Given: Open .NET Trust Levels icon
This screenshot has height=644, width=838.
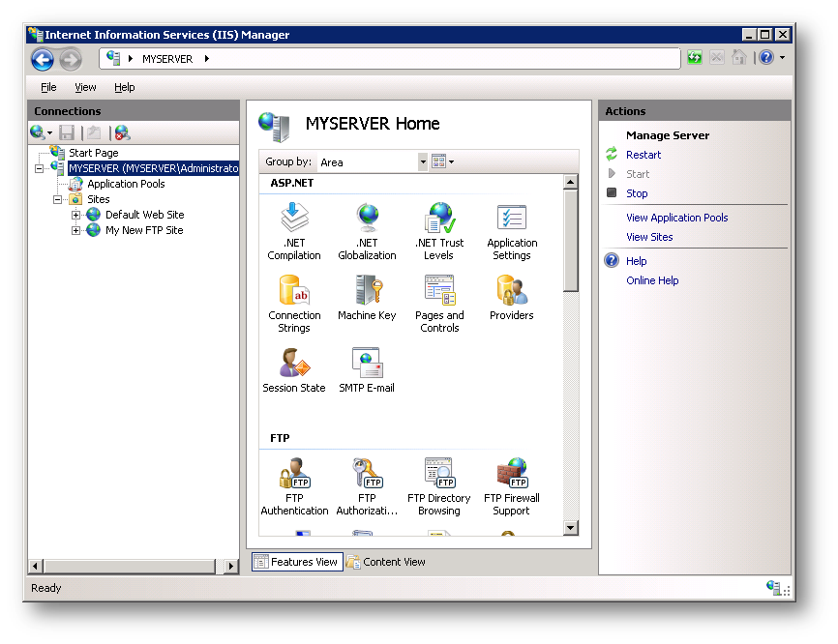Looking at the screenshot, I should pos(439,231).
